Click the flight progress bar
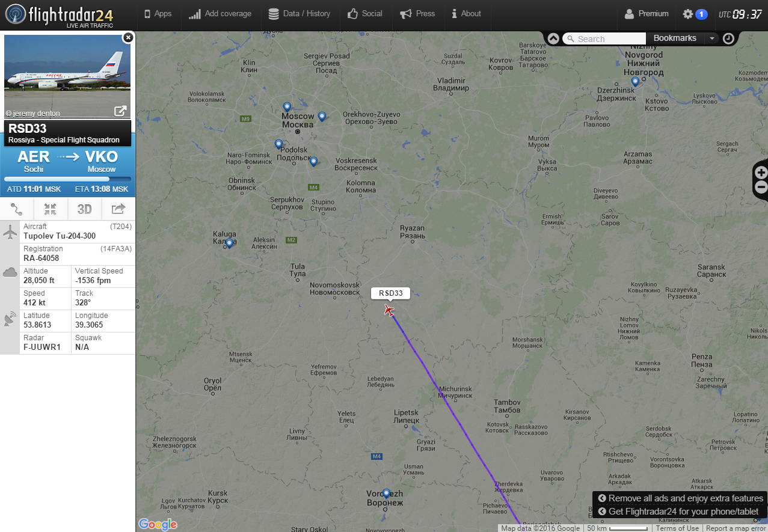 pos(67,179)
